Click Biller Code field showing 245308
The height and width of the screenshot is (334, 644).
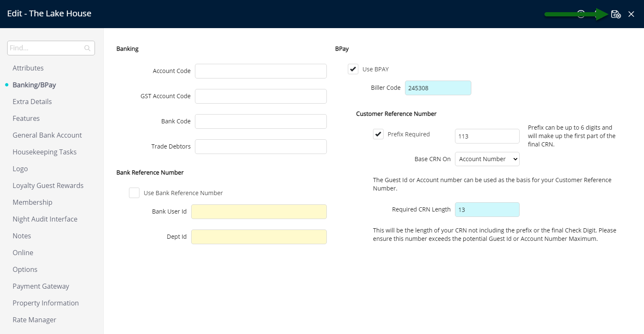point(438,88)
